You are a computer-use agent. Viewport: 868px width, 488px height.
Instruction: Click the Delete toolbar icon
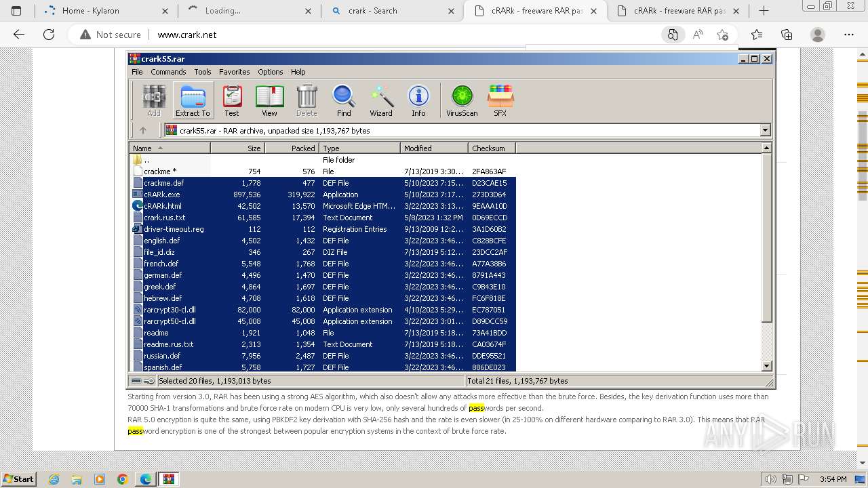[x=307, y=100]
